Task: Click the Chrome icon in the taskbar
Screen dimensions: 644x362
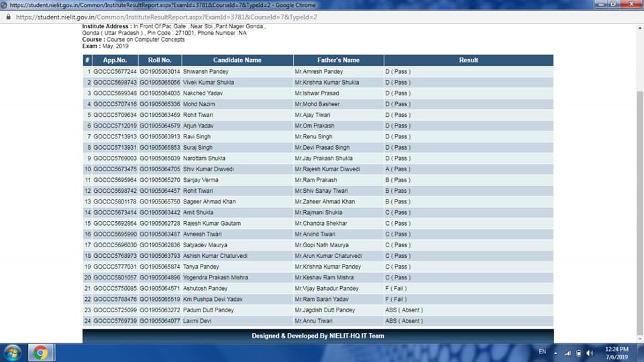Action: pyautogui.click(x=40, y=353)
